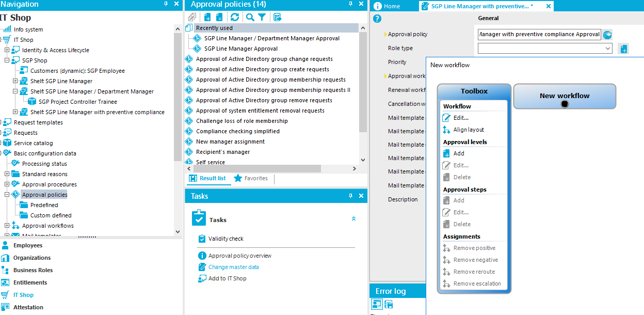Collapse the Tasks section with the chevron
This screenshot has width=644, height=315.
click(x=353, y=218)
